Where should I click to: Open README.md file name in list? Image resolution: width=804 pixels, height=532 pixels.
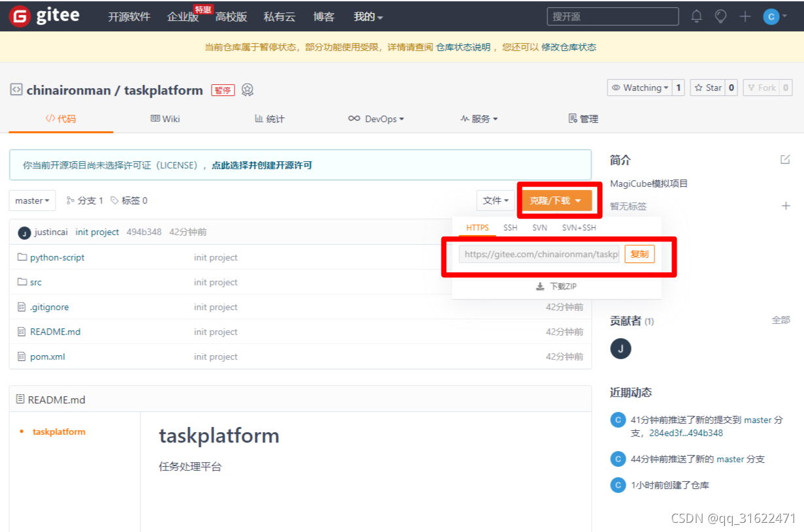click(56, 332)
